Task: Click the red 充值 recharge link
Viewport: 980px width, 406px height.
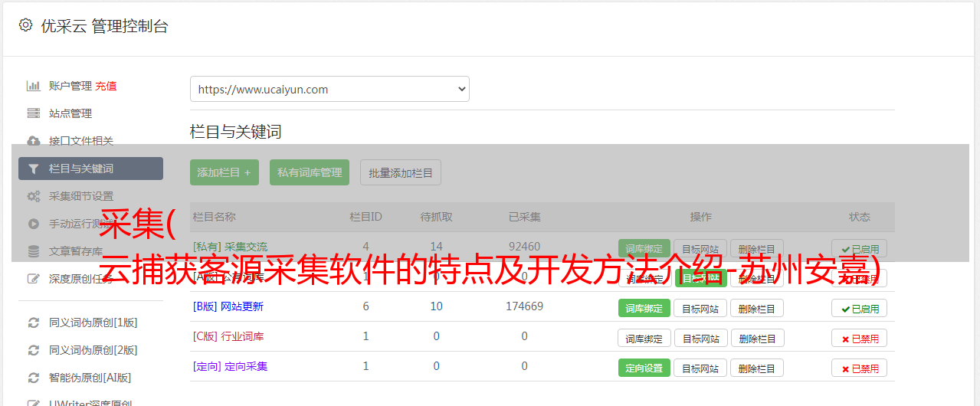Action: (x=106, y=86)
